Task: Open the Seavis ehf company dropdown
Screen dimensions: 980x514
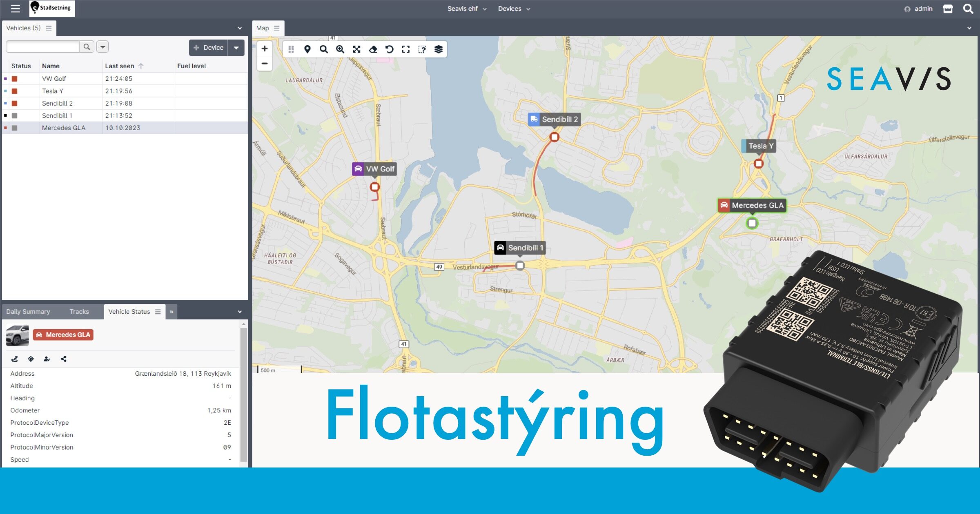Action: 466,9
